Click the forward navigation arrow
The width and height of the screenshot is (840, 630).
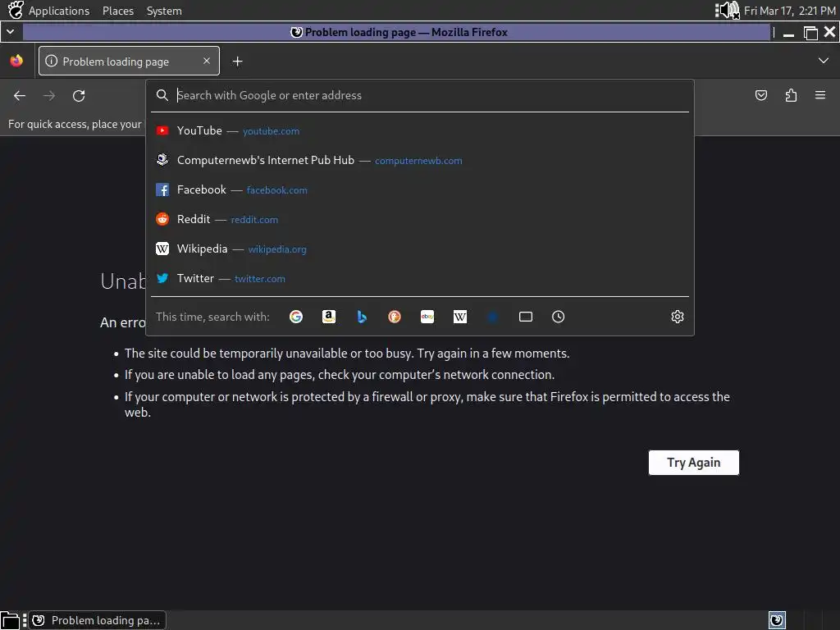49,95
